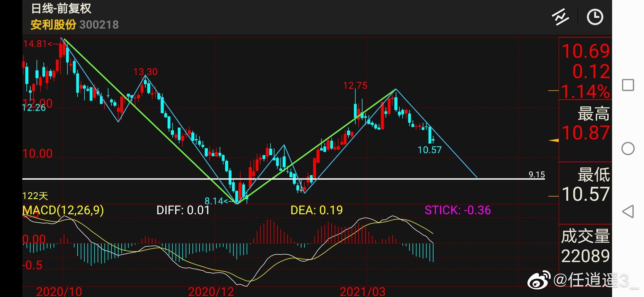
Task: Tap the 2021/03 date axis label
Action: (363, 291)
